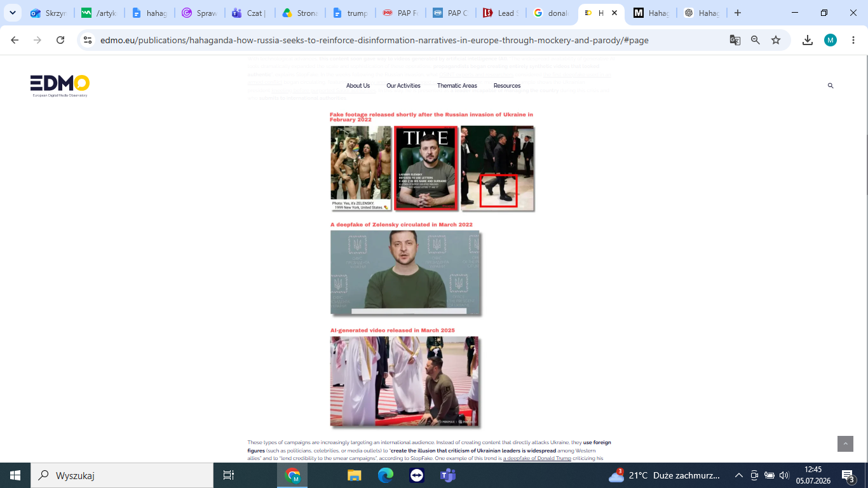Bookmark this page with the star icon
868x488 pixels.
776,40
